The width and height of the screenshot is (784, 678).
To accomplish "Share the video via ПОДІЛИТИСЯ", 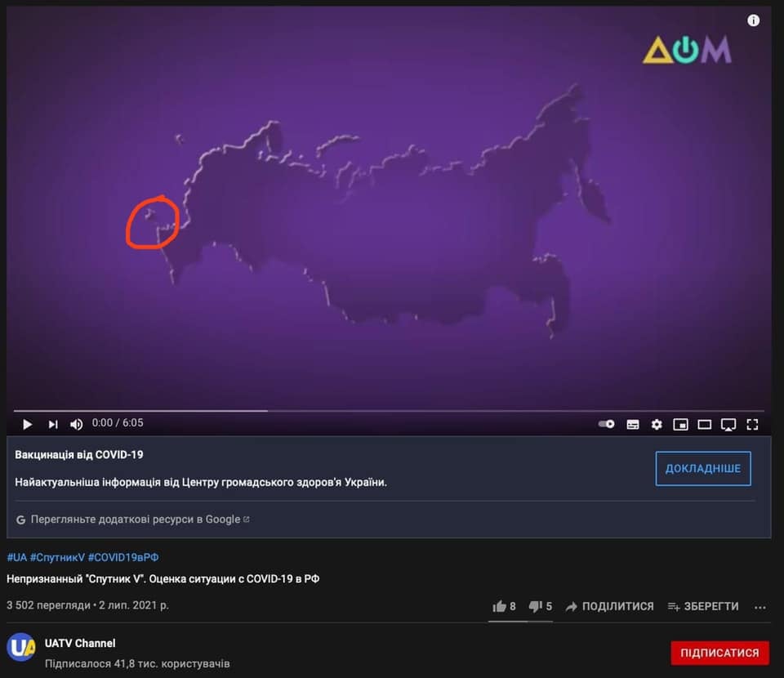I will (x=609, y=606).
